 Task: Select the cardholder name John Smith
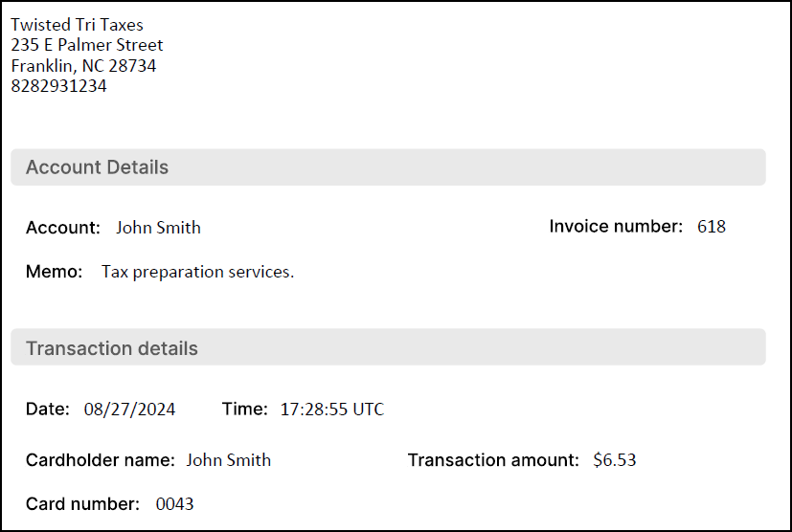228,460
